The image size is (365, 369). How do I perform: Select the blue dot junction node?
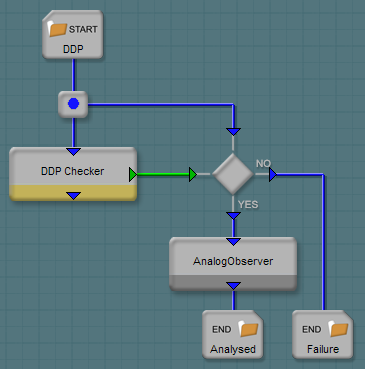click(x=73, y=104)
